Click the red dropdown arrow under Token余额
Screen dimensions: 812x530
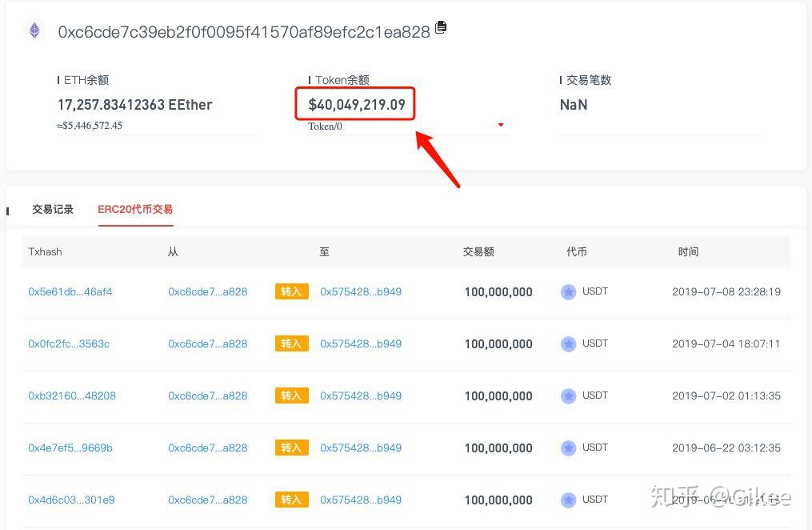click(x=500, y=125)
